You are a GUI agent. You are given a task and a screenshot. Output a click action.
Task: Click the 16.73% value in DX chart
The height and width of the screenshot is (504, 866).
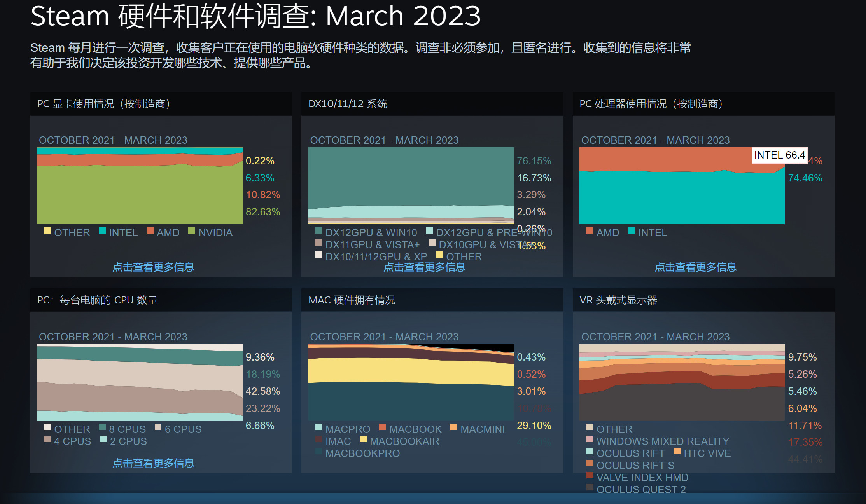[x=534, y=178]
